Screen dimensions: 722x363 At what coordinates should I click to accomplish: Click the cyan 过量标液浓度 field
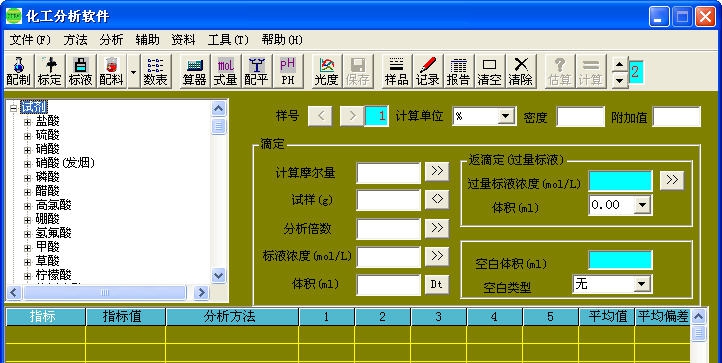coord(620,181)
